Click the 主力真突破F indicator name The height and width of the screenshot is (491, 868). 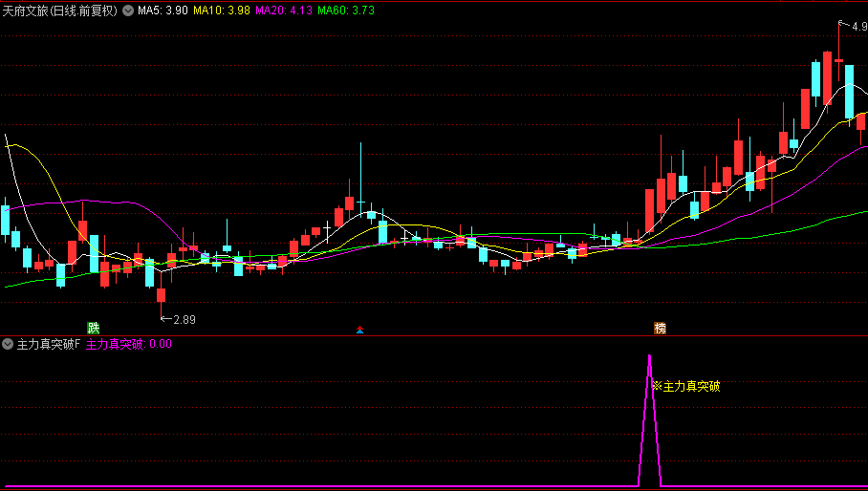[49, 344]
